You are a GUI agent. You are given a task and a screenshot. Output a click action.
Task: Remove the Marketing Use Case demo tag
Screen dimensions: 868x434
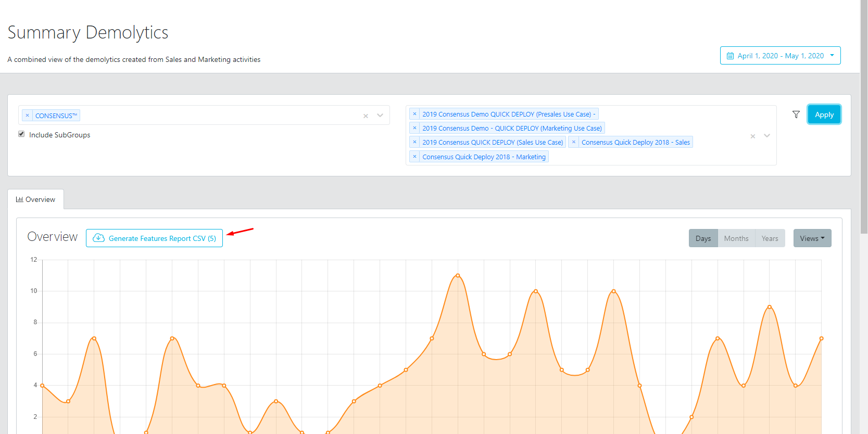coord(414,128)
